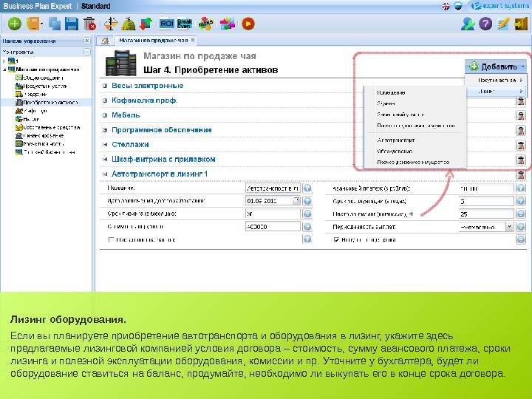Screen dimensions: 532x399
Task: Switch language with the Russian flag
Action: point(458,7)
